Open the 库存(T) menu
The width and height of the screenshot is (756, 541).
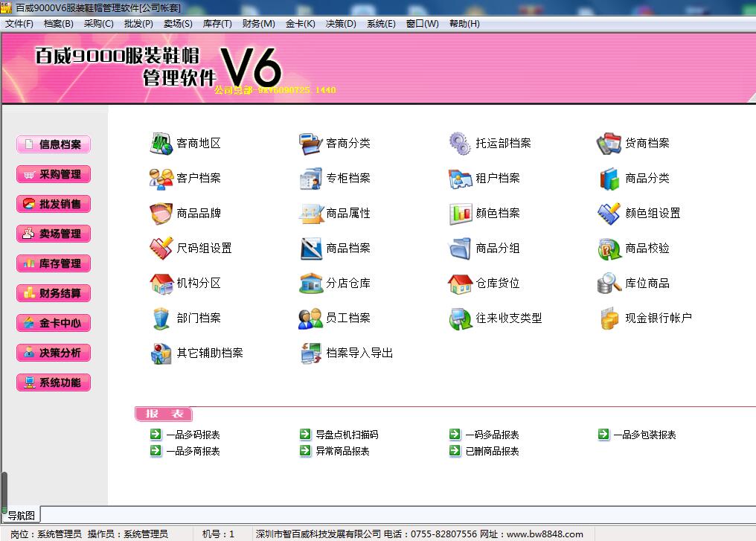217,24
